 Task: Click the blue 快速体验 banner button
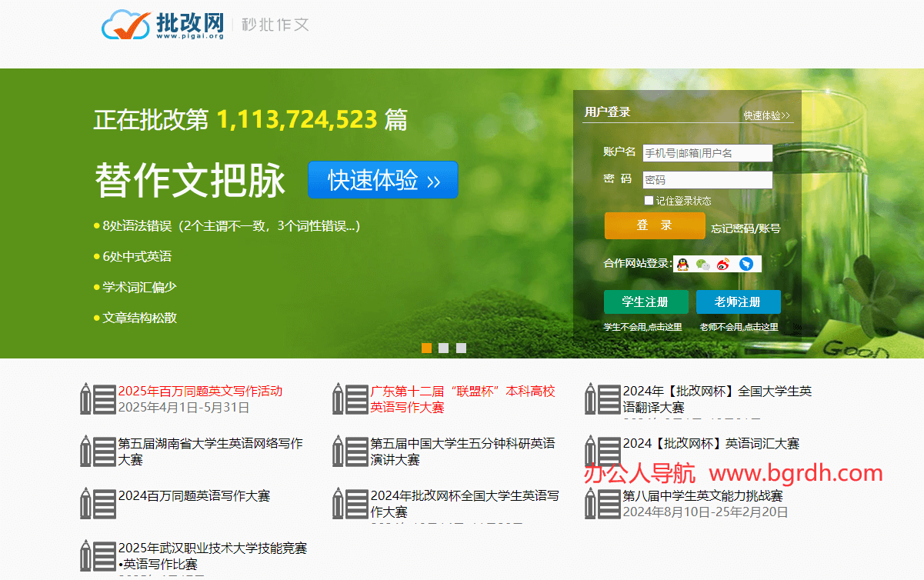click(x=383, y=180)
